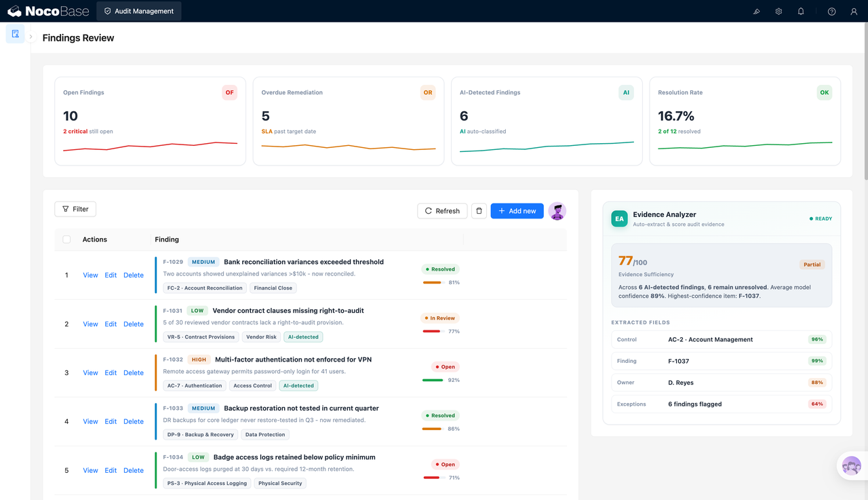
Task: Click the Resolved status on F-1029
Action: [x=439, y=269]
